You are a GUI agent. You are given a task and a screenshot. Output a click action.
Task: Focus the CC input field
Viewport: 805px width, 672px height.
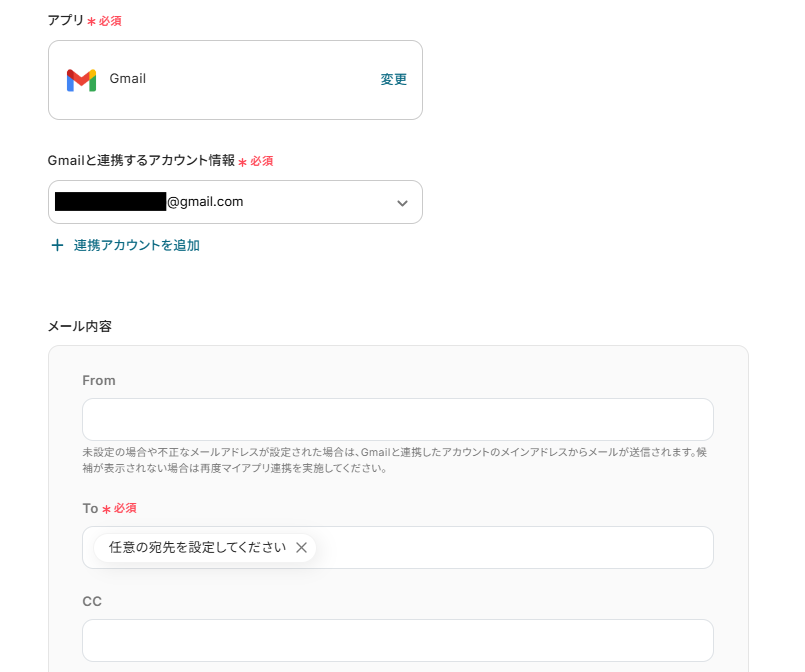[x=397, y=640]
